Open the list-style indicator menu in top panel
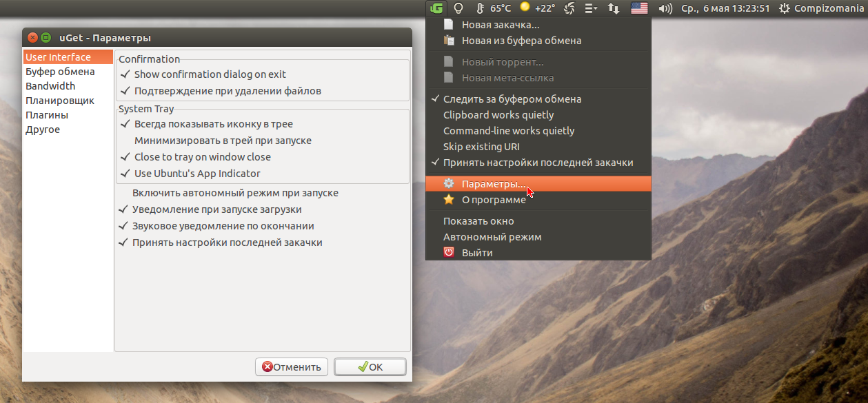 [591, 8]
